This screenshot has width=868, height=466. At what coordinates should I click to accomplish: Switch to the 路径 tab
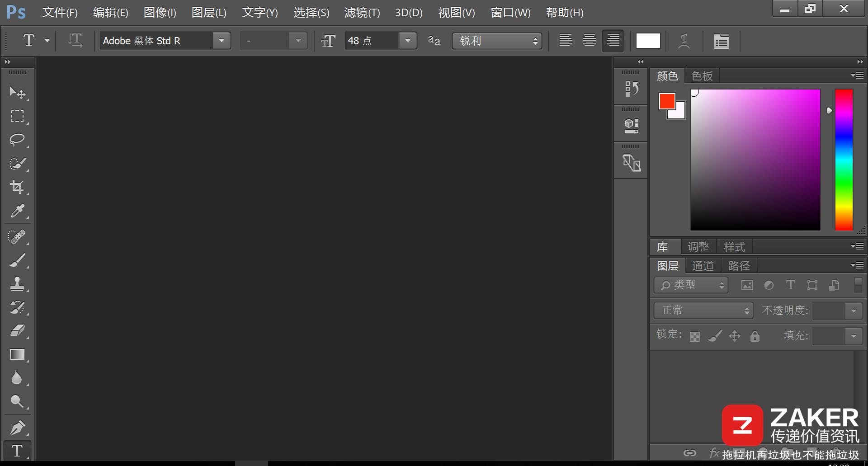click(x=739, y=266)
